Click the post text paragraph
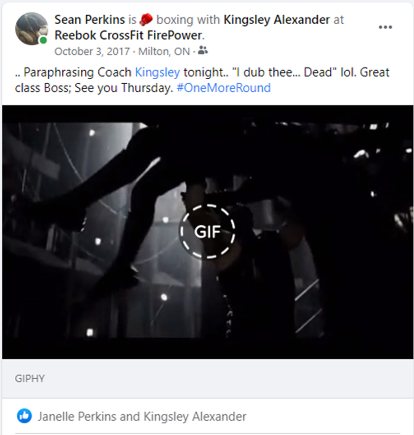Viewport: 414px width, 435px height. pyautogui.click(x=202, y=80)
